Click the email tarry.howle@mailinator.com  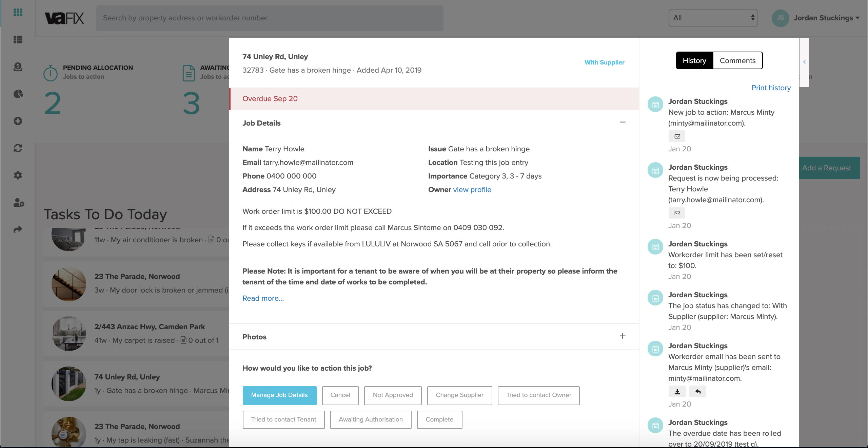pos(308,163)
